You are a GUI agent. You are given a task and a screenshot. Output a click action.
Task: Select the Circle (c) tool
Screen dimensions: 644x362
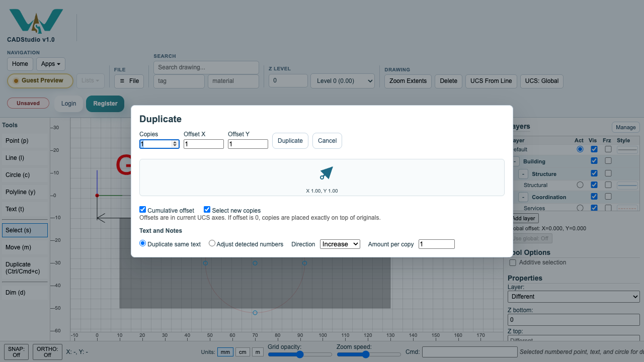[25, 175]
